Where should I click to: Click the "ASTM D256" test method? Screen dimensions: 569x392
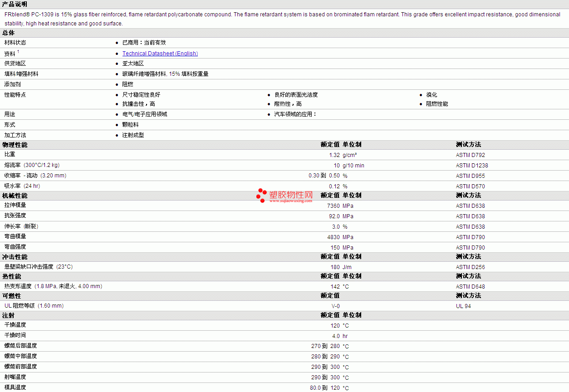(x=471, y=267)
